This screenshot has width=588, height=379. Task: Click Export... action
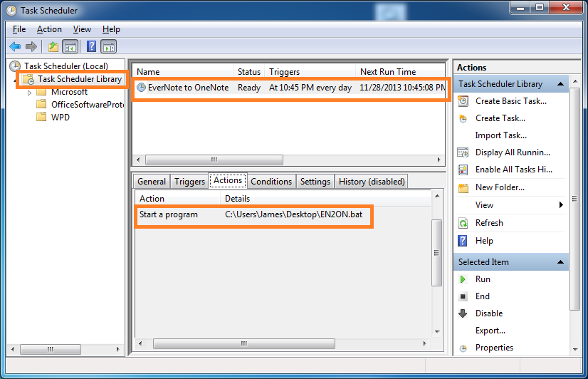point(490,331)
